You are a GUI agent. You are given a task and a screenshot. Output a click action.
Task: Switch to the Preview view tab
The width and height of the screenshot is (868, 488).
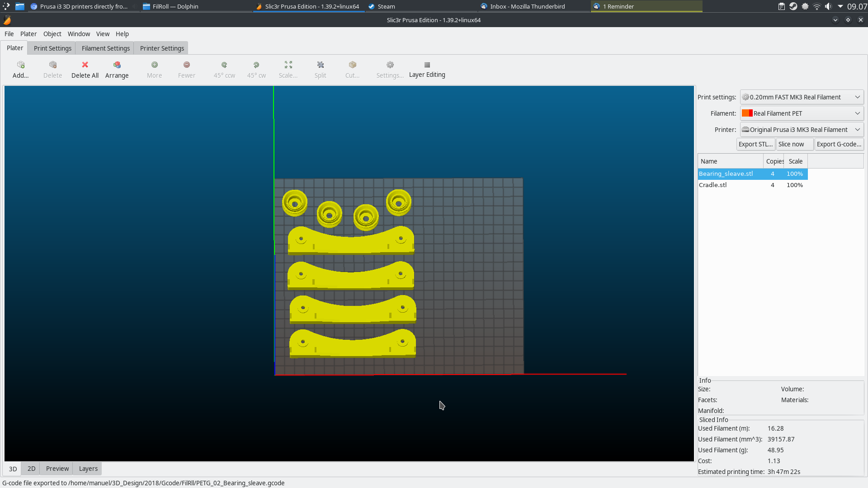[x=57, y=469]
